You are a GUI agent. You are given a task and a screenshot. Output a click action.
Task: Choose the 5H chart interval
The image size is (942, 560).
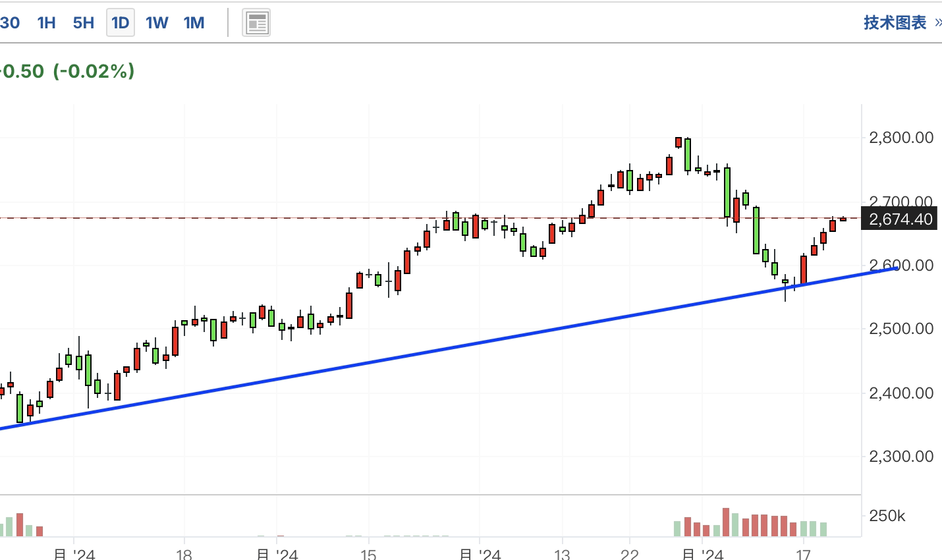point(84,23)
